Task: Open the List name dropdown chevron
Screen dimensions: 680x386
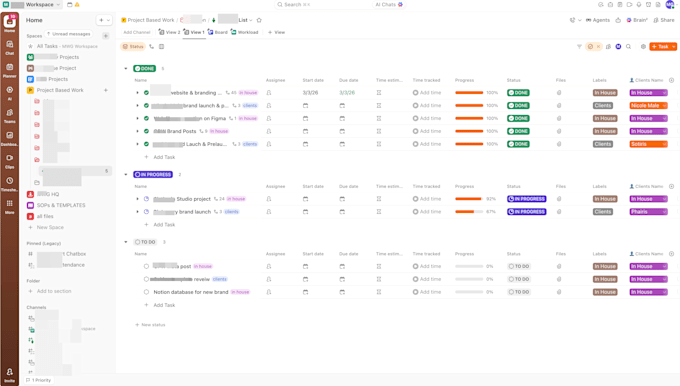Action: click(251, 20)
